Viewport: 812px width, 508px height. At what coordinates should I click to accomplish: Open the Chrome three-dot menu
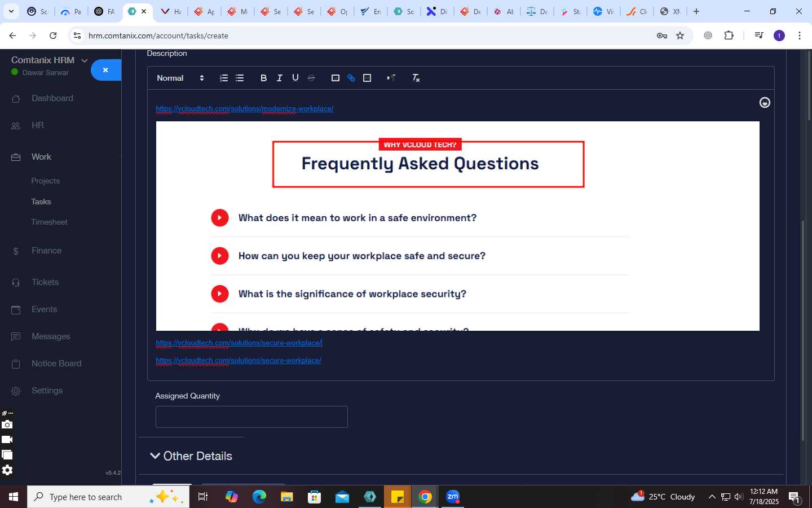(800, 36)
